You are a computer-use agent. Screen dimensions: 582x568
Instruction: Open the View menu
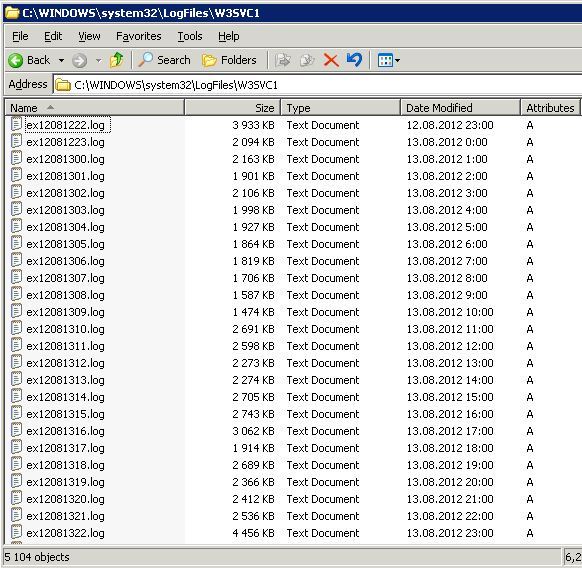coord(89,36)
